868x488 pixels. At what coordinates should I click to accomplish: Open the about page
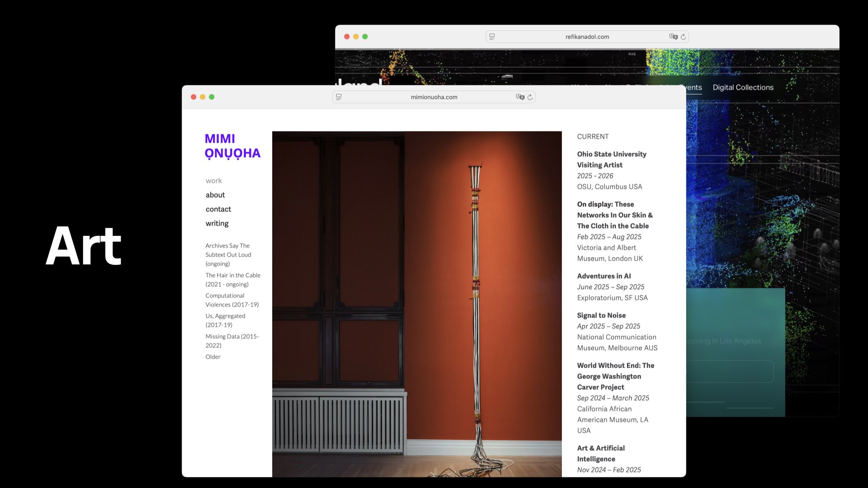(x=215, y=195)
